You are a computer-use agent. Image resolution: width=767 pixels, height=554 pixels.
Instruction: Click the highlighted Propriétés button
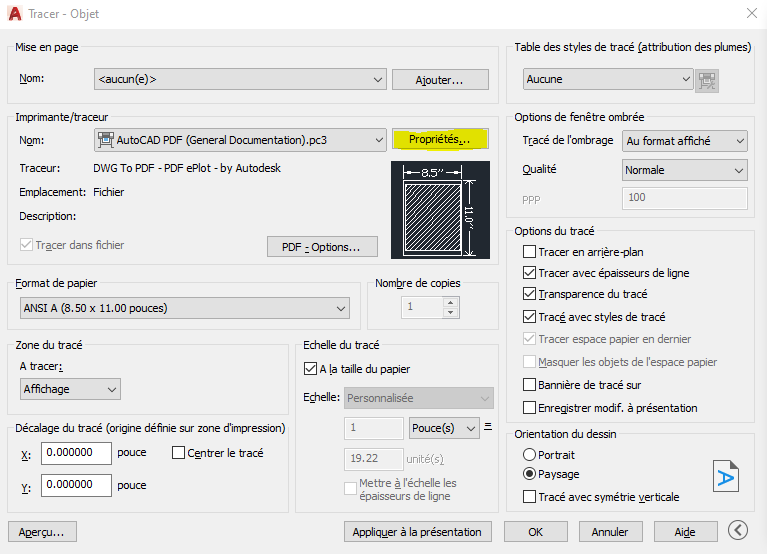(x=440, y=139)
